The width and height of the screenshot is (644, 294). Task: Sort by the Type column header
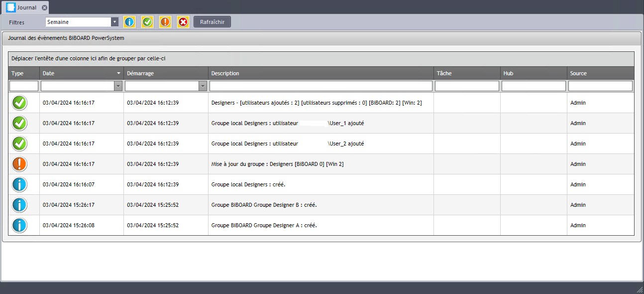[x=24, y=73]
